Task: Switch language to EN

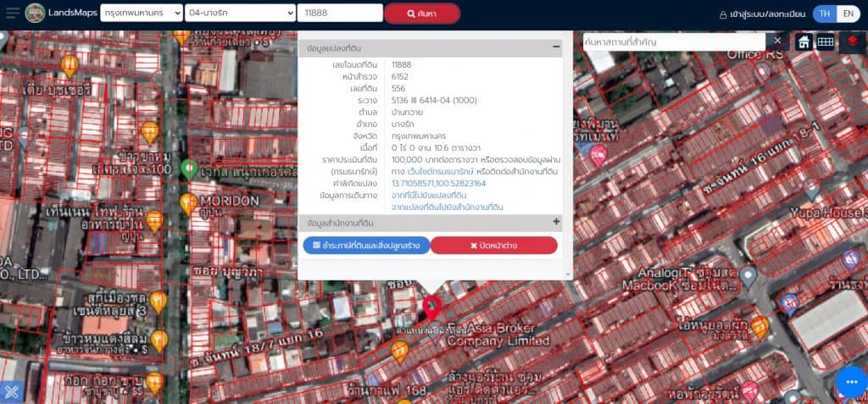Action: pyautogui.click(x=847, y=14)
